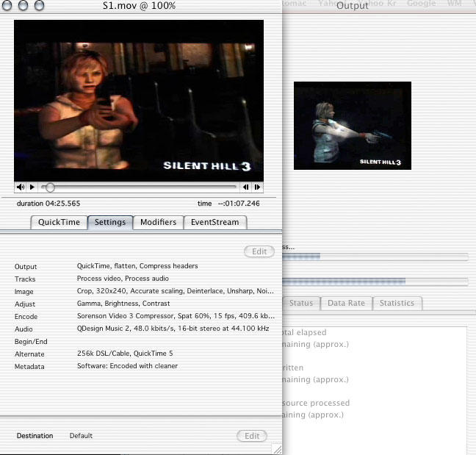
Task: Open the Modifiers tab
Action: click(x=158, y=222)
